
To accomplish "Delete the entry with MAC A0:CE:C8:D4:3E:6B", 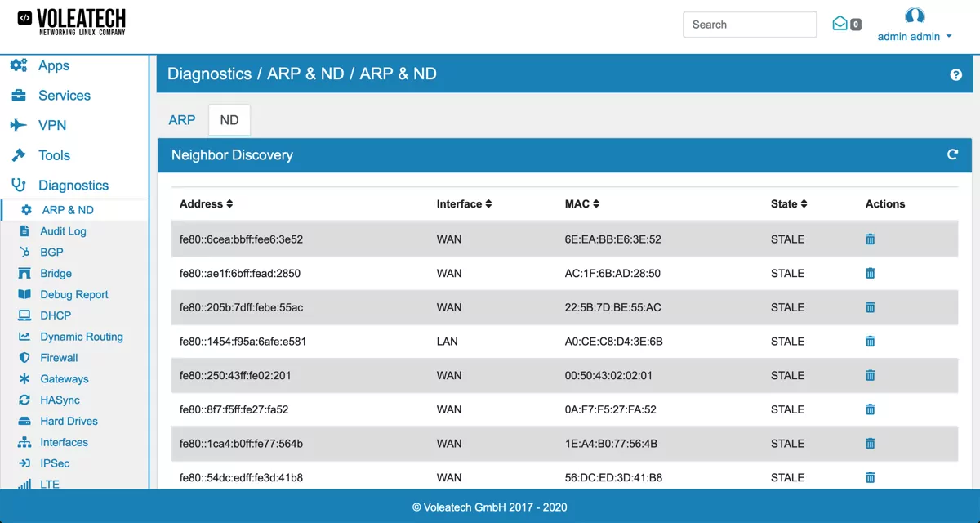I will click(870, 342).
